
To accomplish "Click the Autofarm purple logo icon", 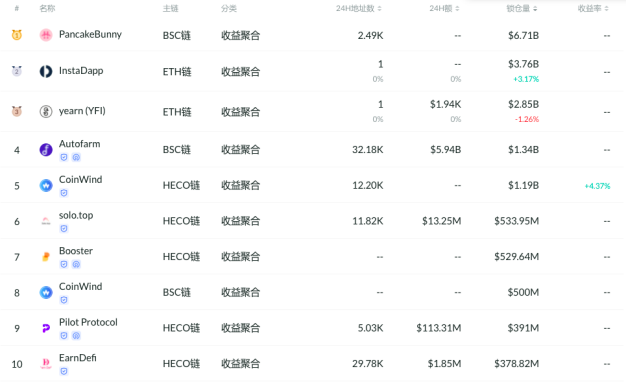I will tap(46, 150).
